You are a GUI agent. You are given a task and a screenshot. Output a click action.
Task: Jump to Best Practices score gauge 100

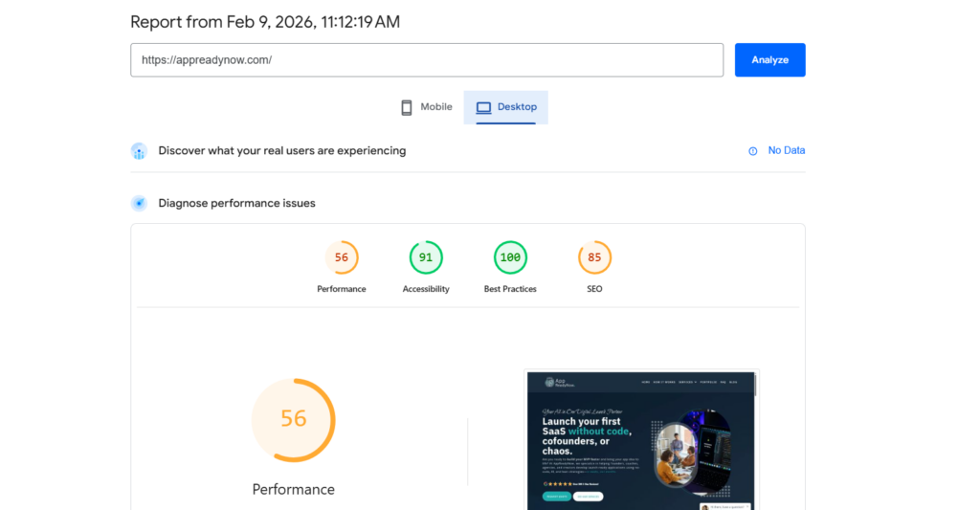510,257
